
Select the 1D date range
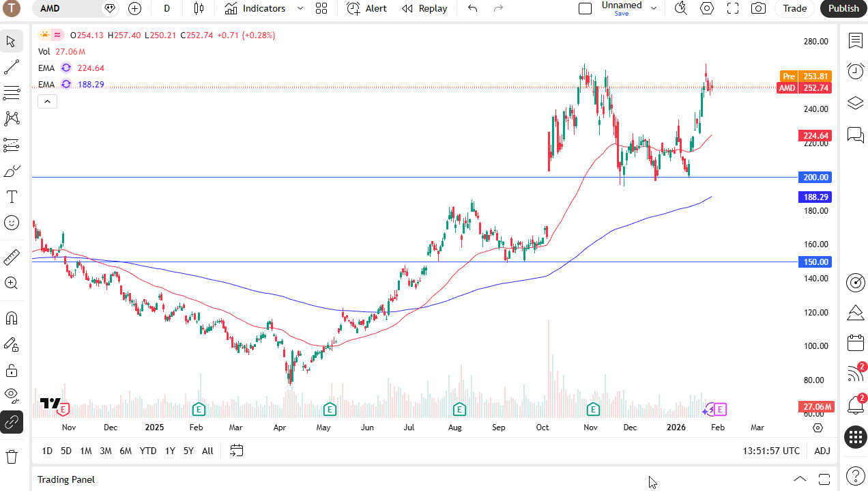coord(47,451)
